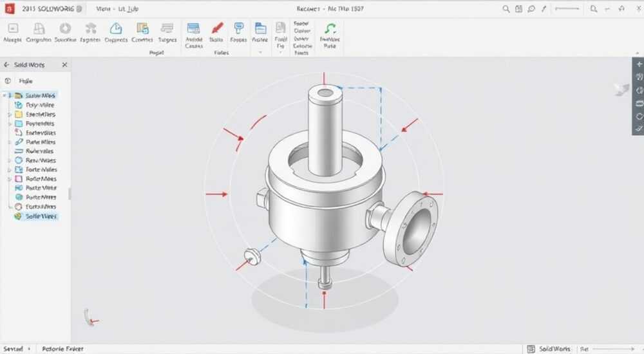644x354 pixels.
Task: Click the flanged port on the 3D model
Action: [x=410, y=228]
